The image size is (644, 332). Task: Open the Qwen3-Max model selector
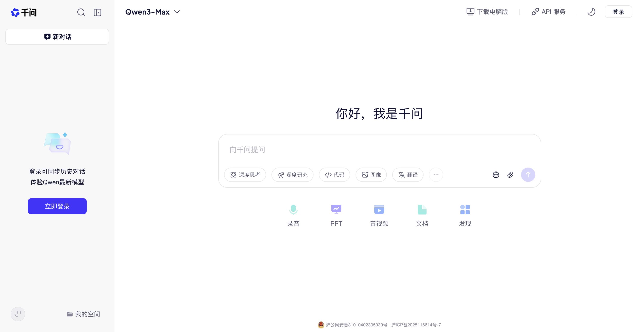[x=152, y=12]
